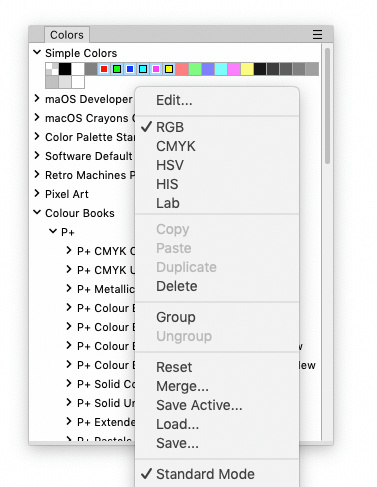Select the pale yellow swatch
This screenshot has height=487, width=377.
click(x=247, y=69)
